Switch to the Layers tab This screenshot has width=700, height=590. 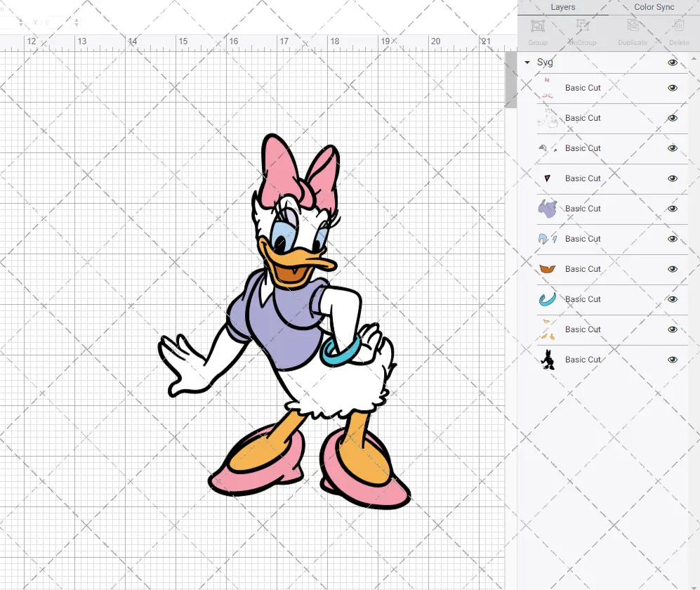point(562,7)
